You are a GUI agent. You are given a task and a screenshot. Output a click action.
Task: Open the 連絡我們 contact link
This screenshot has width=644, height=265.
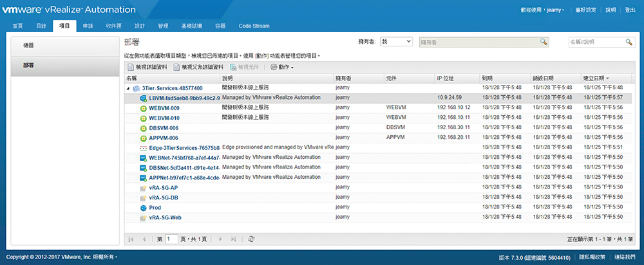coord(625,258)
